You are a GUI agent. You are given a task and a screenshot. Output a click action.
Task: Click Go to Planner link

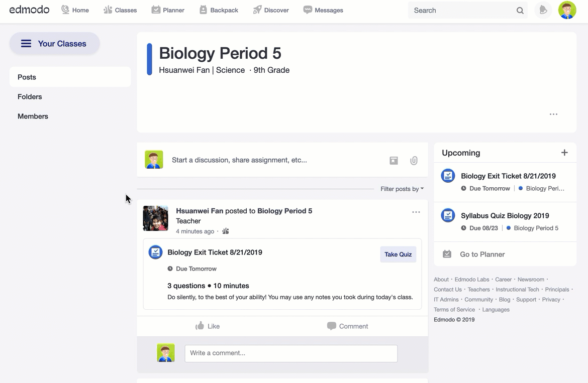point(482,254)
